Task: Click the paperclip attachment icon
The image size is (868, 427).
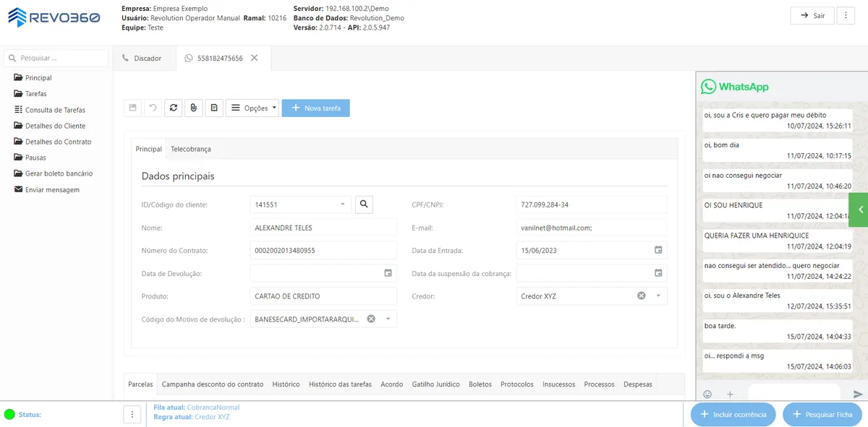Action: 193,108
